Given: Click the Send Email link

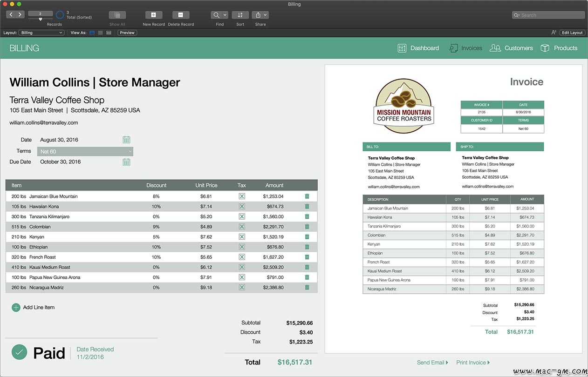Looking at the screenshot, I should [432, 363].
